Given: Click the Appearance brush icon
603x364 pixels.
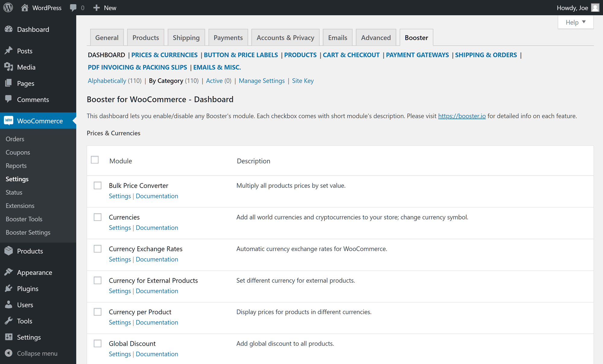Looking at the screenshot, I should point(9,272).
